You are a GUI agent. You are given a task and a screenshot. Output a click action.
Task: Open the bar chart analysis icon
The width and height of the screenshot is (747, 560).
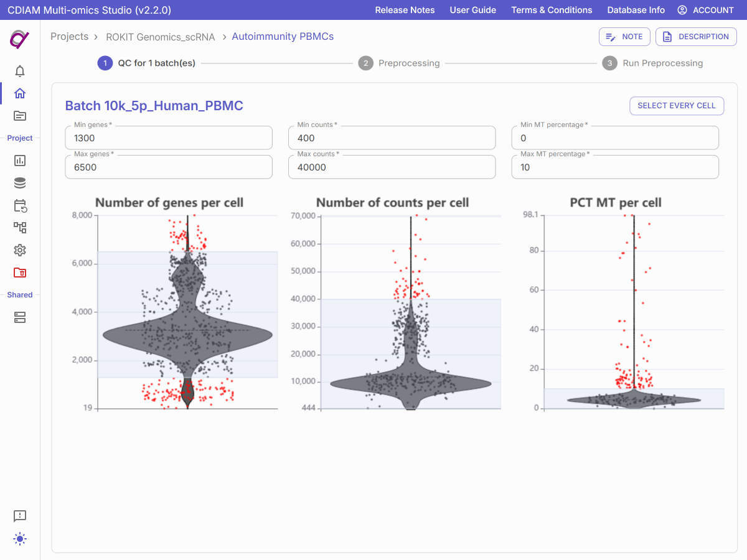(x=20, y=161)
